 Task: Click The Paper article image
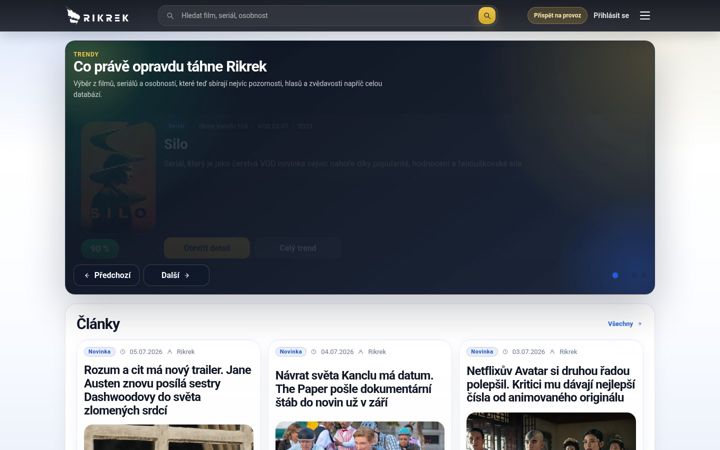pos(360,436)
